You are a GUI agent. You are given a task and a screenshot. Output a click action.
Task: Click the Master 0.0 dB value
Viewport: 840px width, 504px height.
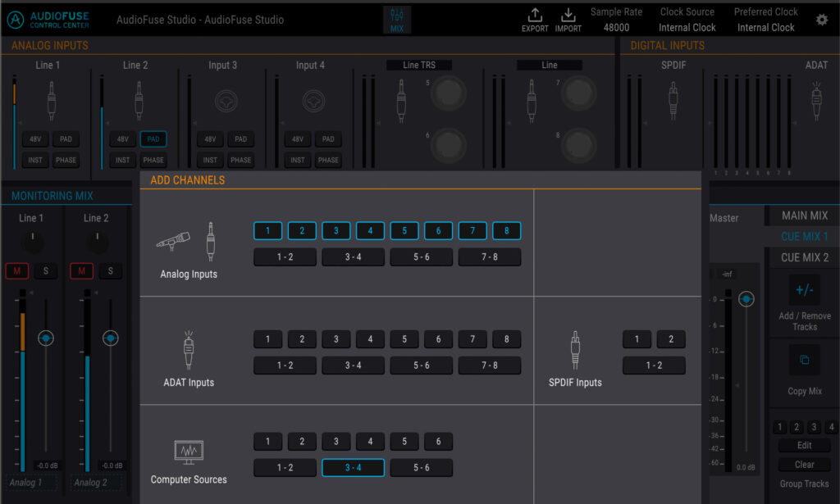(x=746, y=467)
